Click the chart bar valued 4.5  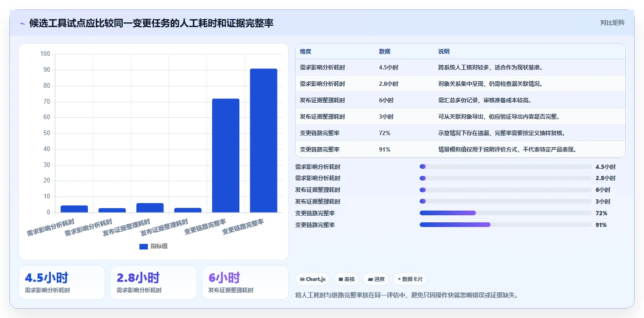(x=74, y=209)
